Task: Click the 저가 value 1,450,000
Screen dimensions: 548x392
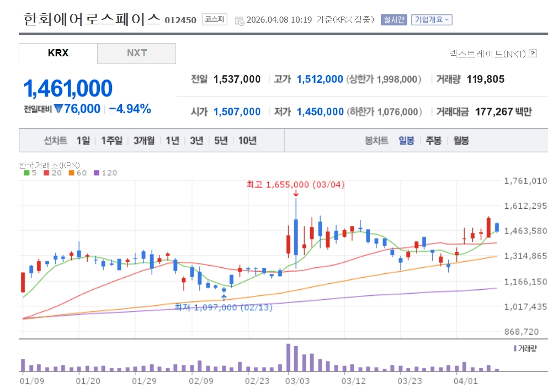Action: tap(320, 112)
